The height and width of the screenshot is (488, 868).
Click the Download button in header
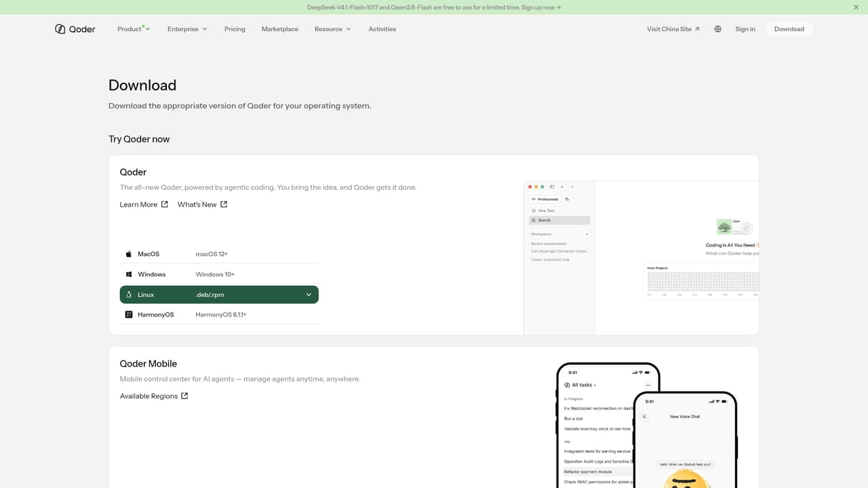pos(789,29)
